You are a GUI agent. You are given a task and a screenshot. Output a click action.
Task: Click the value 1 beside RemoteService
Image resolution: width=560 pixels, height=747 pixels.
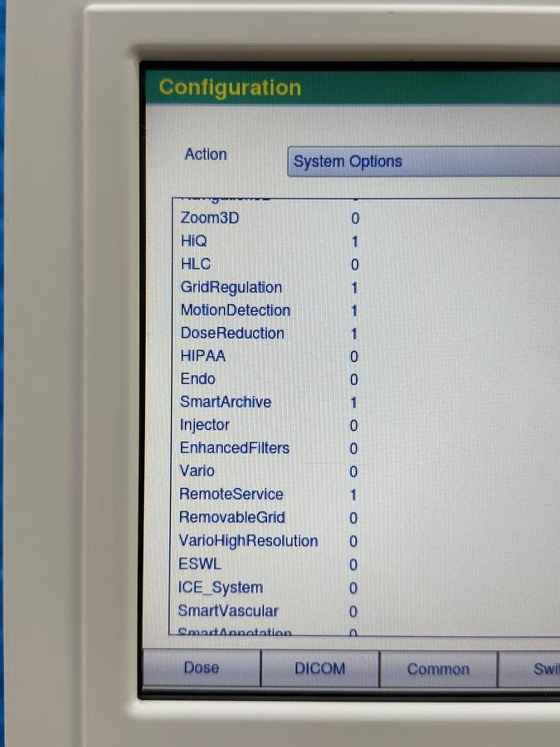click(353, 495)
